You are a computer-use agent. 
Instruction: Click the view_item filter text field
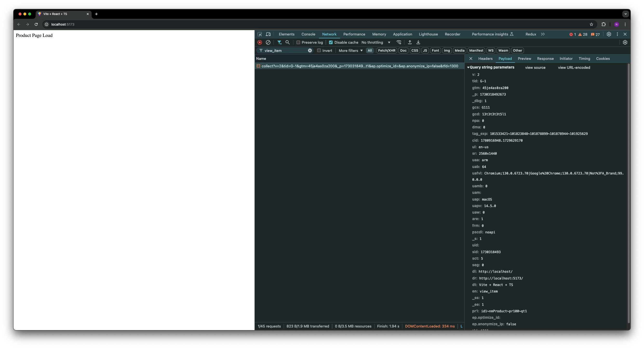click(x=285, y=51)
